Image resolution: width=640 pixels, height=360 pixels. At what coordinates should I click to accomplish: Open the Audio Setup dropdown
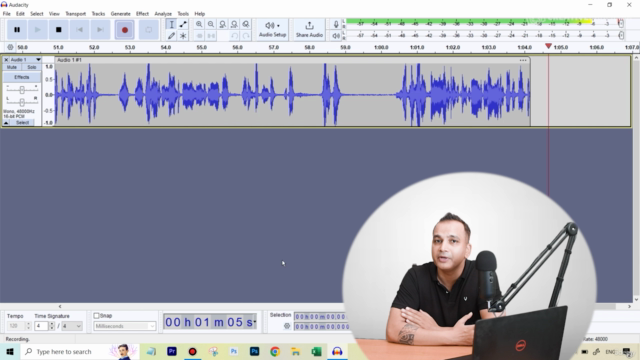tap(272, 30)
